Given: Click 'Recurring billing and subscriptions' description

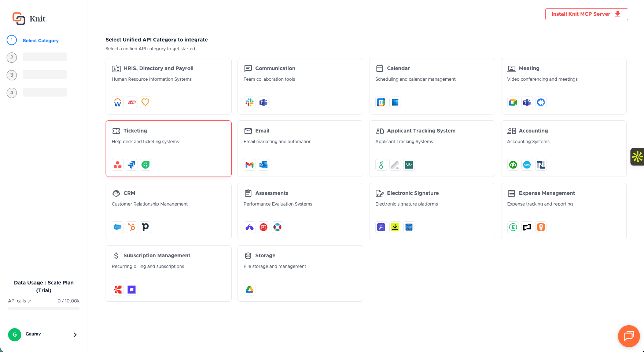Looking at the screenshot, I should pyautogui.click(x=148, y=266).
